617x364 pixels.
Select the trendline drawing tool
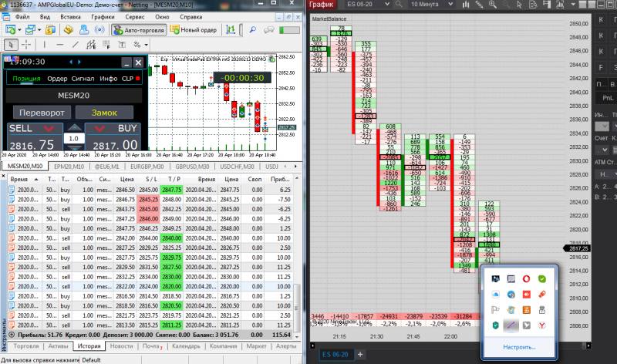coord(75,45)
